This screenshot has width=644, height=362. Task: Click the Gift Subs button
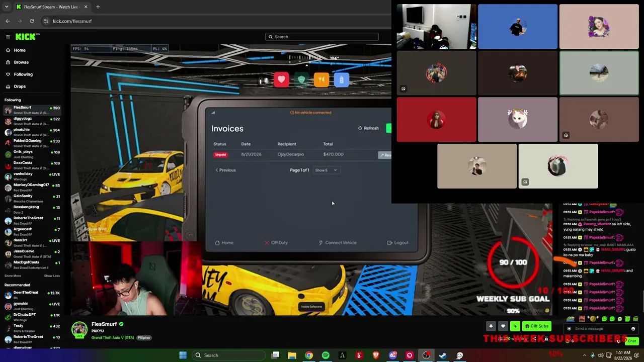(536, 326)
